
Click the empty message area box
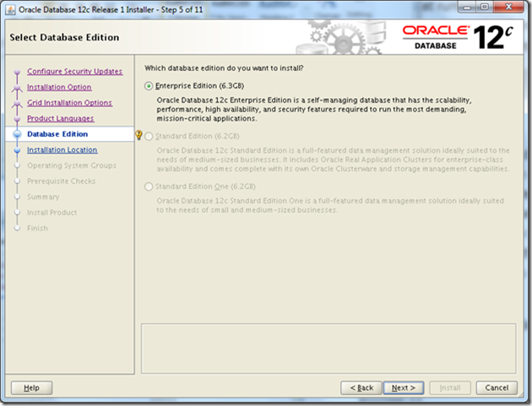coord(328,349)
